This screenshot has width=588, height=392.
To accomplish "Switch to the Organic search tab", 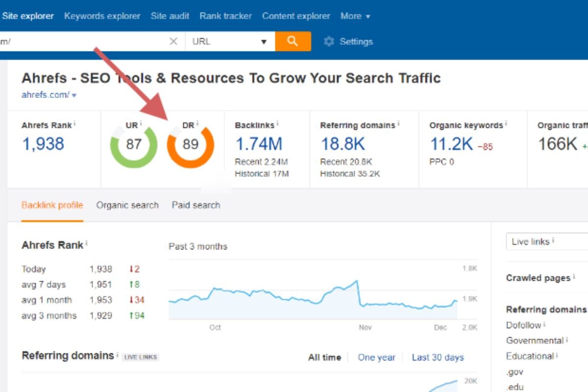I will [x=127, y=205].
